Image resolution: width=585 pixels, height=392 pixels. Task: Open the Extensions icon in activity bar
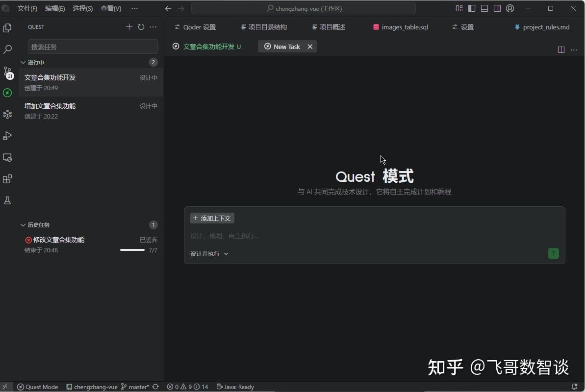pos(7,179)
